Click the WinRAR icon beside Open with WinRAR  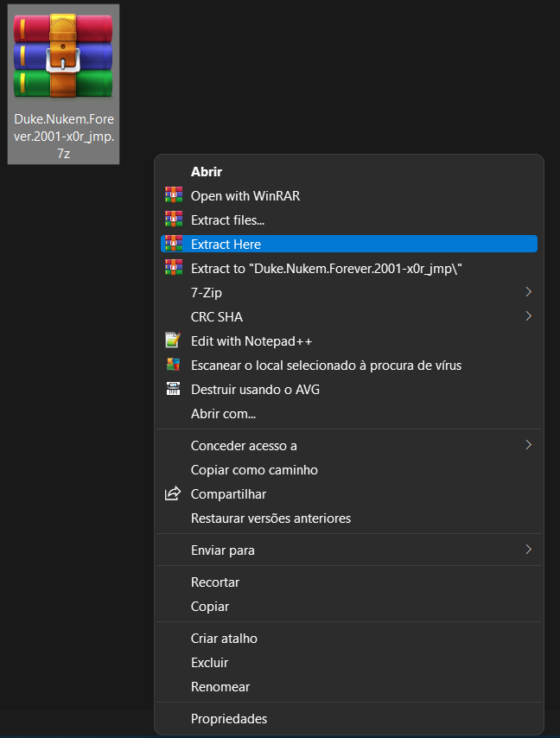point(174,196)
